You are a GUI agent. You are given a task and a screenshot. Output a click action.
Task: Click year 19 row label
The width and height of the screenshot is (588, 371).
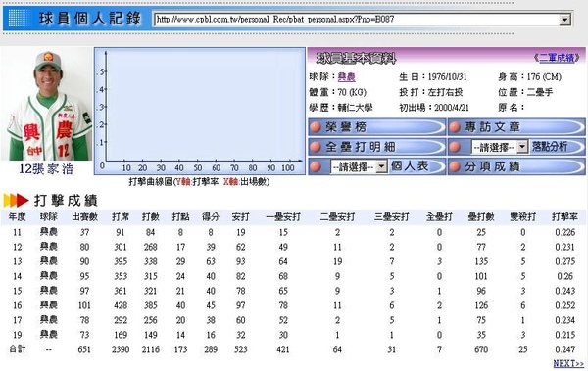(x=18, y=335)
